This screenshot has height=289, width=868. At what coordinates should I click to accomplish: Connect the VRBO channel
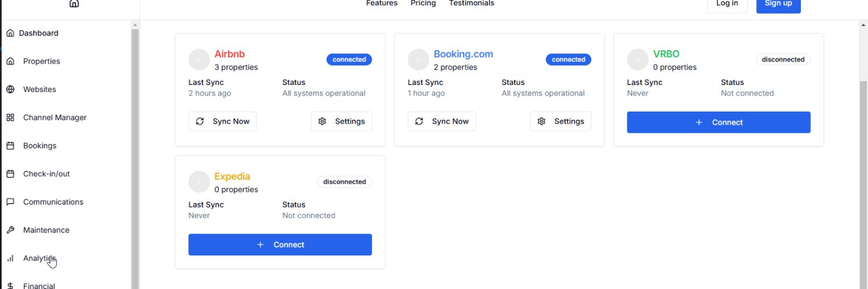[719, 123]
